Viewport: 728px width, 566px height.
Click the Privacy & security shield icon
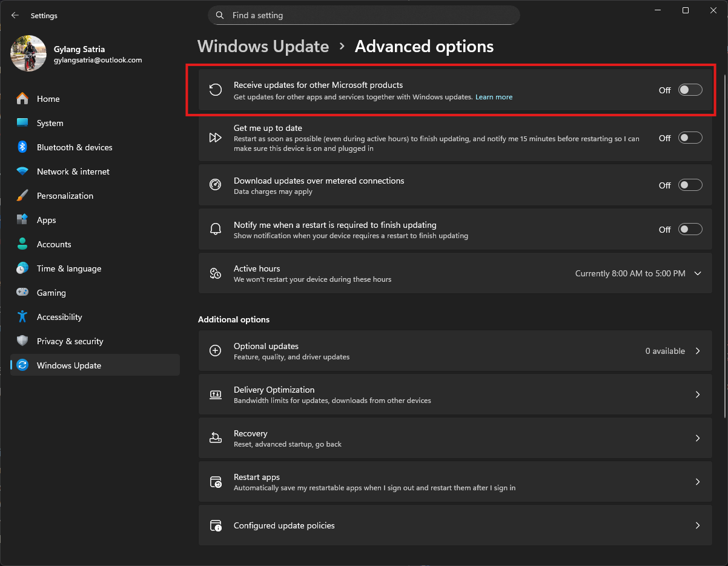(x=22, y=341)
